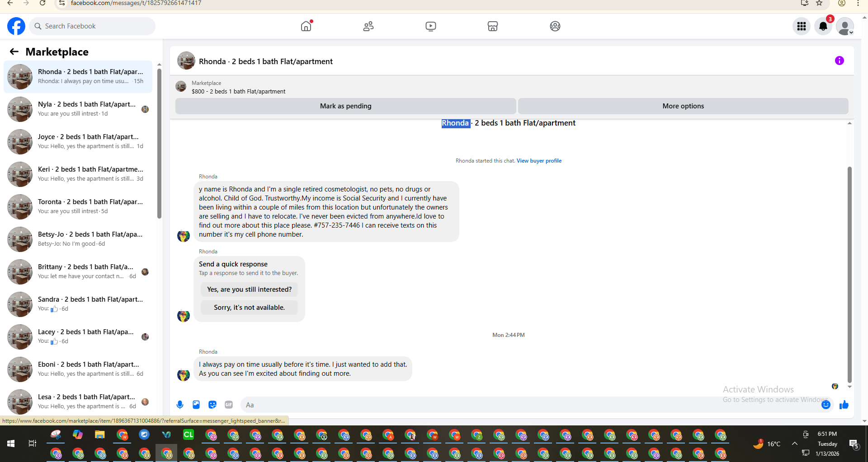This screenshot has width=868, height=462.
Task: Click the chat messages scrollbar
Action: (x=849, y=275)
